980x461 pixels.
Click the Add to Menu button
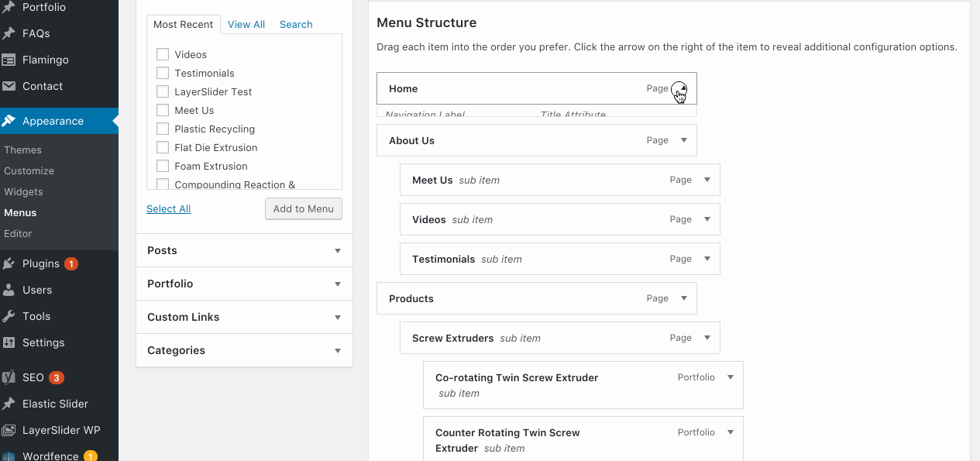tap(304, 208)
